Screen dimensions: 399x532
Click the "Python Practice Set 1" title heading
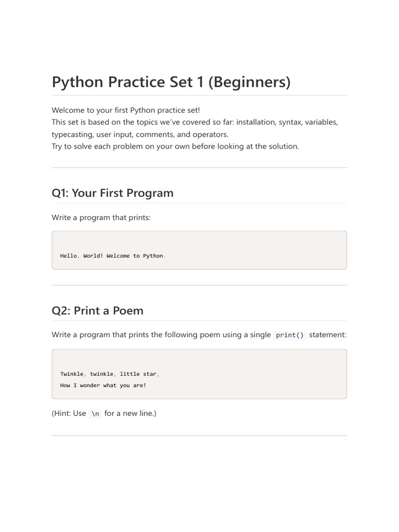tap(128, 82)
